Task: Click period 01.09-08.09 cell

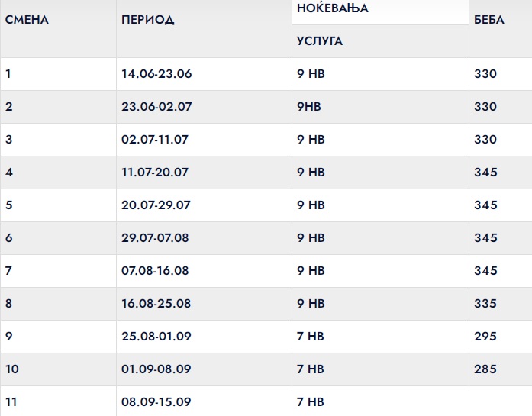Action: pyautogui.click(x=156, y=369)
